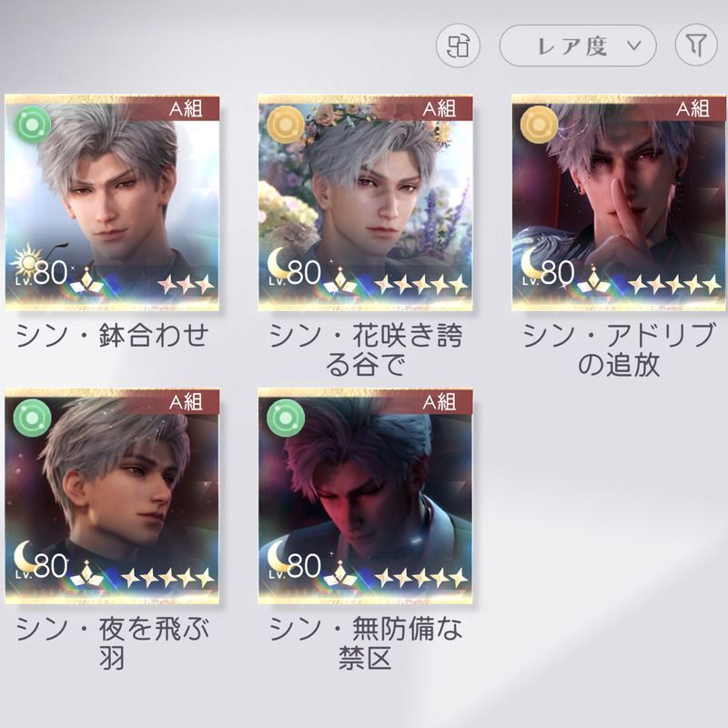728x728 pixels.
Task: Click green stellactrum icon on 無防備な禁区 card
Action: pyautogui.click(x=286, y=418)
